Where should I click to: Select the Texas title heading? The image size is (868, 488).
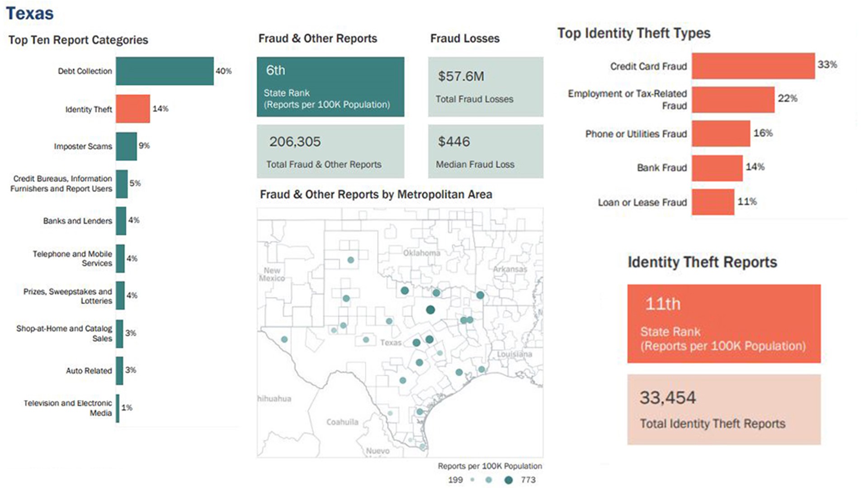tap(31, 14)
